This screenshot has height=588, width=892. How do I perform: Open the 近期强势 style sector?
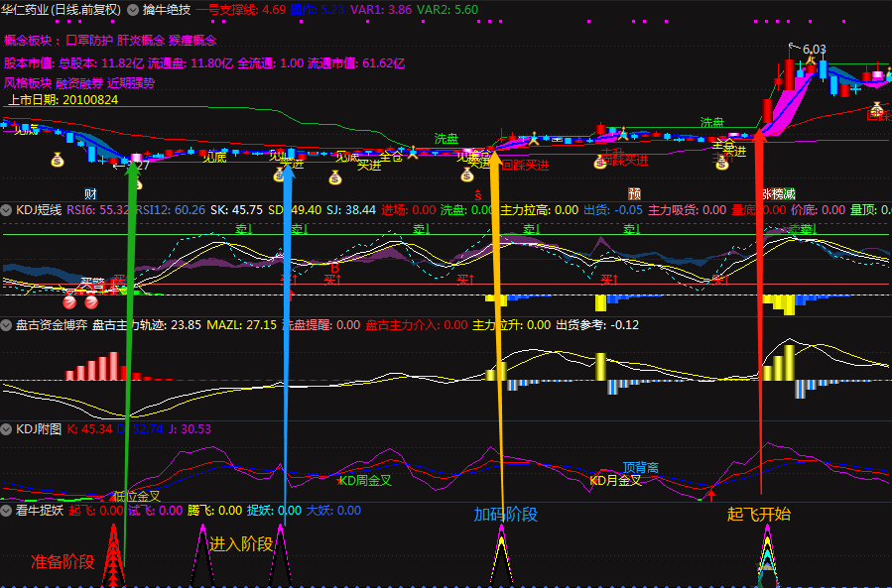point(131,83)
